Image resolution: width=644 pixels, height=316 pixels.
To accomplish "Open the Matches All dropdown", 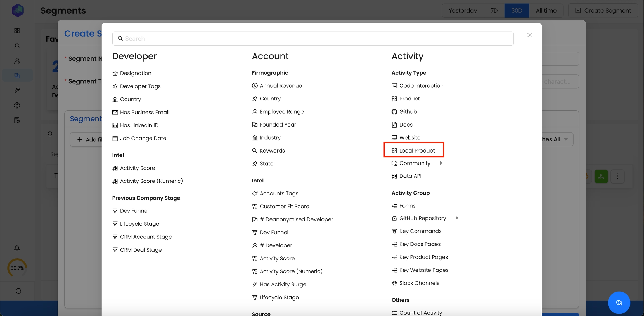I will [x=556, y=139].
